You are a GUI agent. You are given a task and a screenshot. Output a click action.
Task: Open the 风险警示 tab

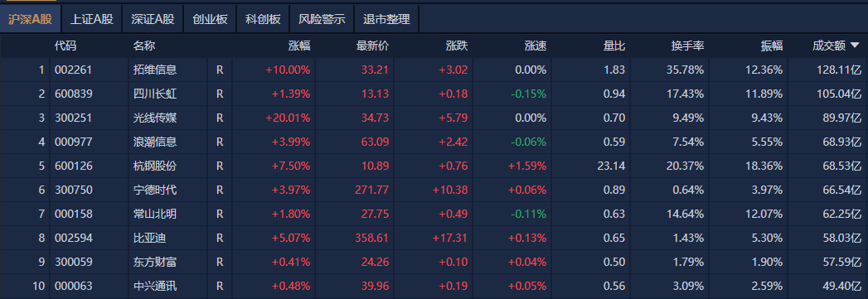tap(322, 19)
